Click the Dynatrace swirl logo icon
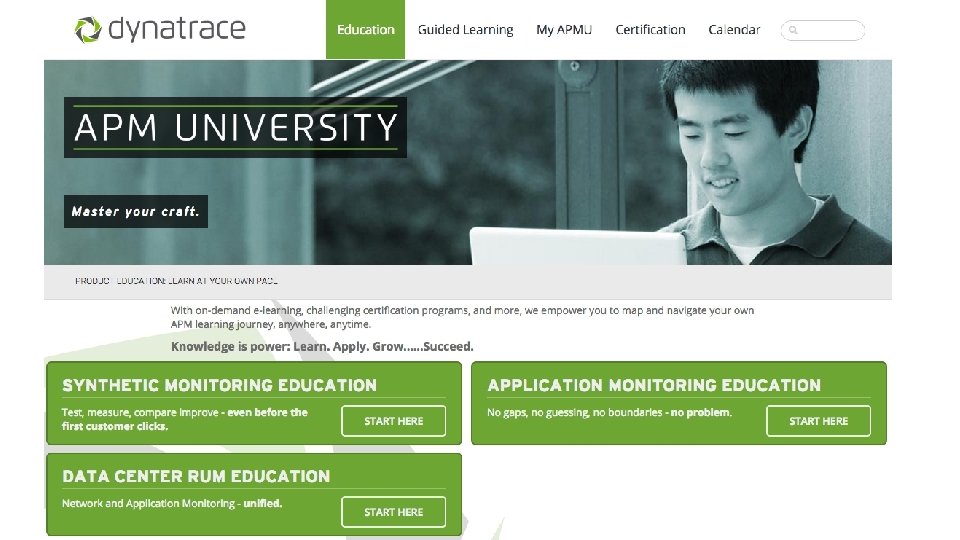This screenshot has width=960, height=540. [x=88, y=30]
